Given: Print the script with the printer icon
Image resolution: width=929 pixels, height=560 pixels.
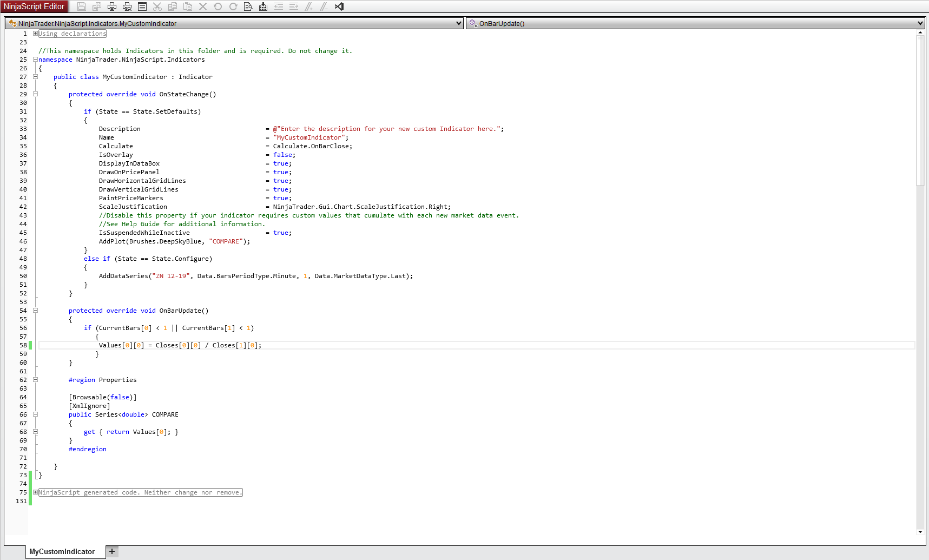Looking at the screenshot, I should (112, 6).
